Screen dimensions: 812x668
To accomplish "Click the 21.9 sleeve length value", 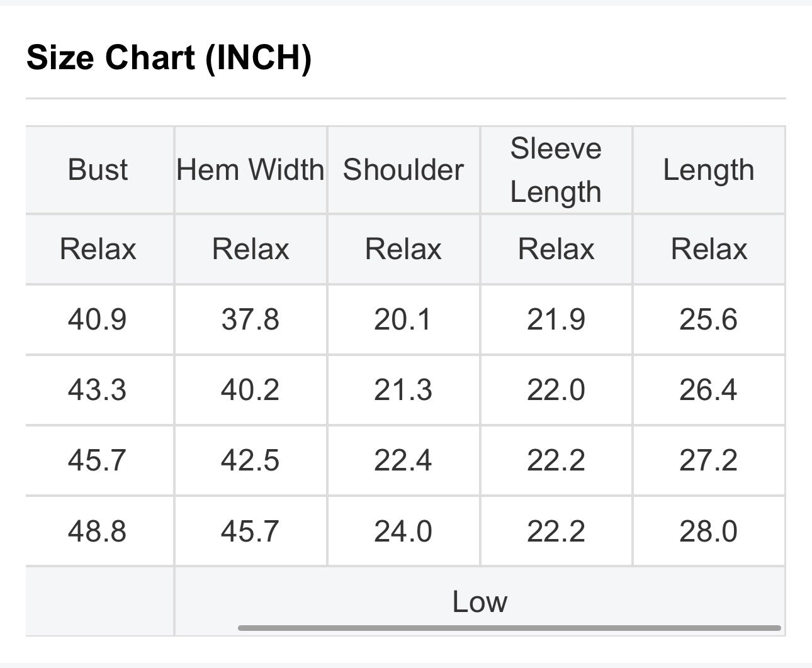I will coord(556,320).
